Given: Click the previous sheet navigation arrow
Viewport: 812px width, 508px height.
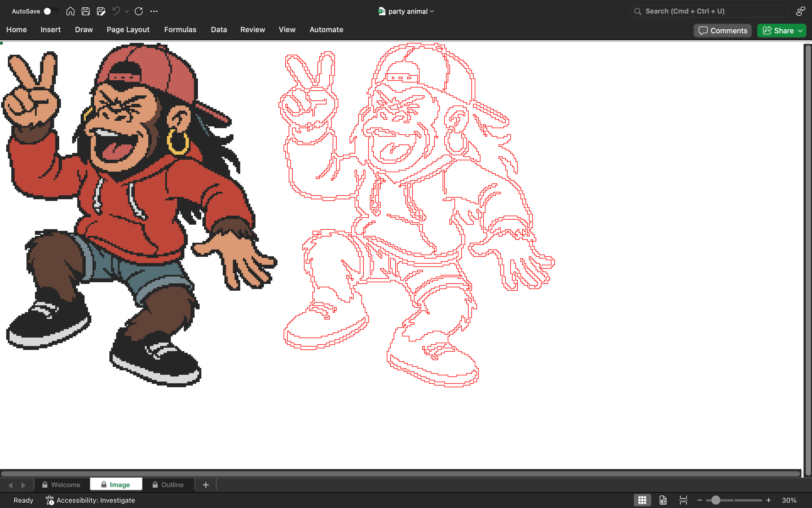Looking at the screenshot, I should tap(11, 485).
